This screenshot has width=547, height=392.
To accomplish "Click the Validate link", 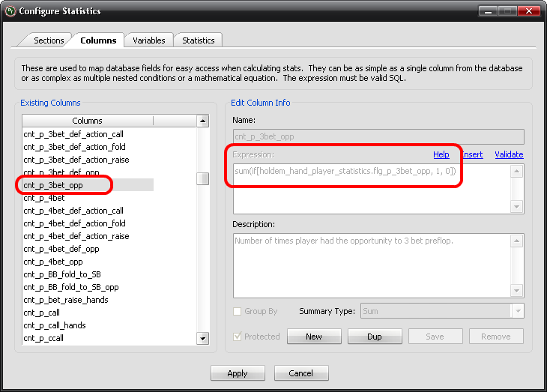I will tap(509, 154).
